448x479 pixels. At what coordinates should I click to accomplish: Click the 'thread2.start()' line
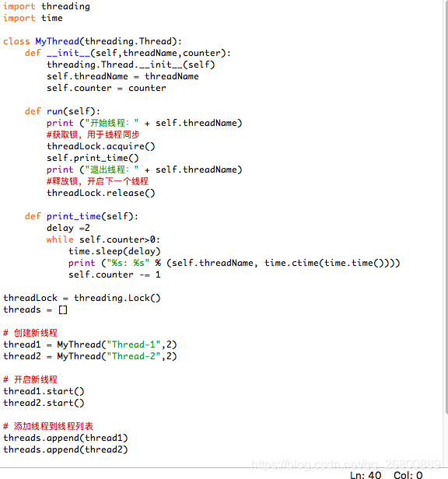(x=44, y=403)
